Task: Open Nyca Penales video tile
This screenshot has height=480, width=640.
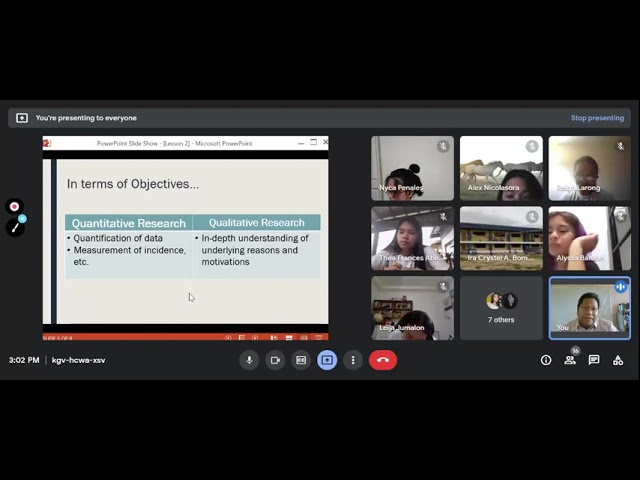Action: click(x=412, y=168)
